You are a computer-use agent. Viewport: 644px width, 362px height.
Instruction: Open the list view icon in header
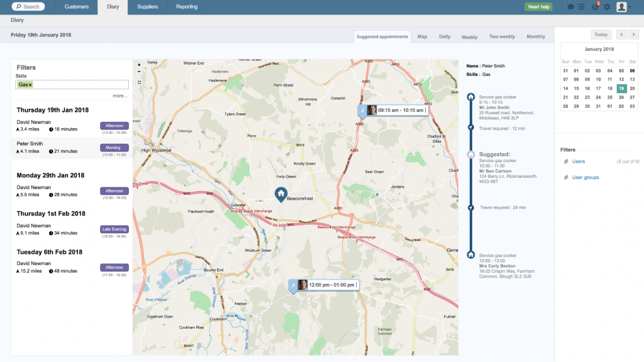(581, 7)
